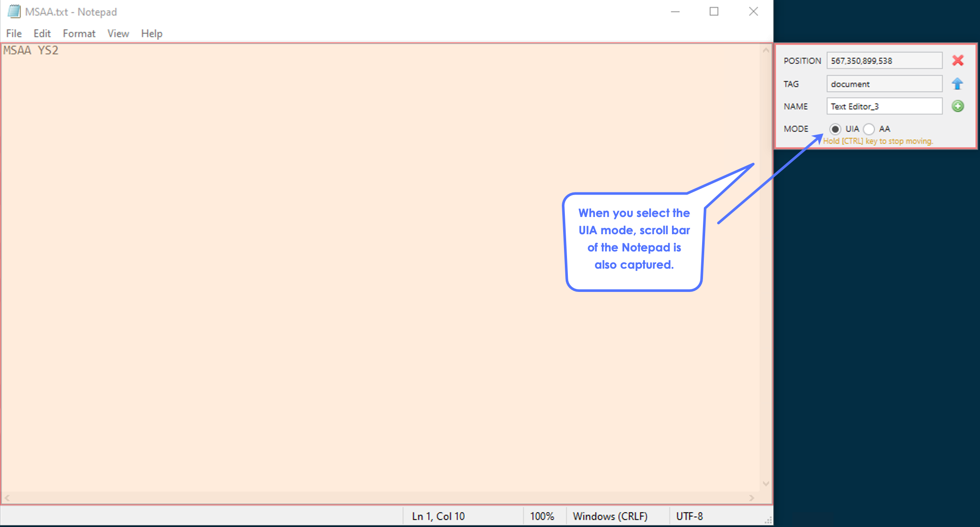This screenshot has height=527, width=980.
Task: Maximize the Notepad window
Action: (714, 12)
